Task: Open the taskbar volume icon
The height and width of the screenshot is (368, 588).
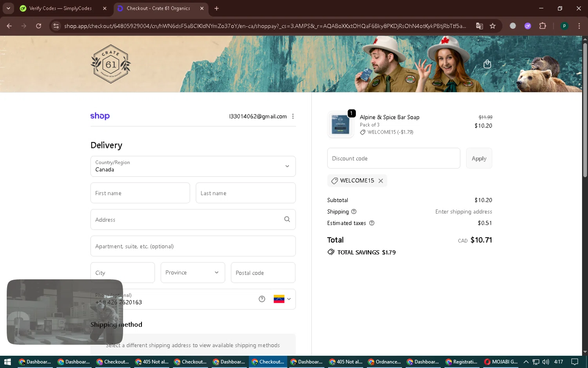Action: (546, 362)
